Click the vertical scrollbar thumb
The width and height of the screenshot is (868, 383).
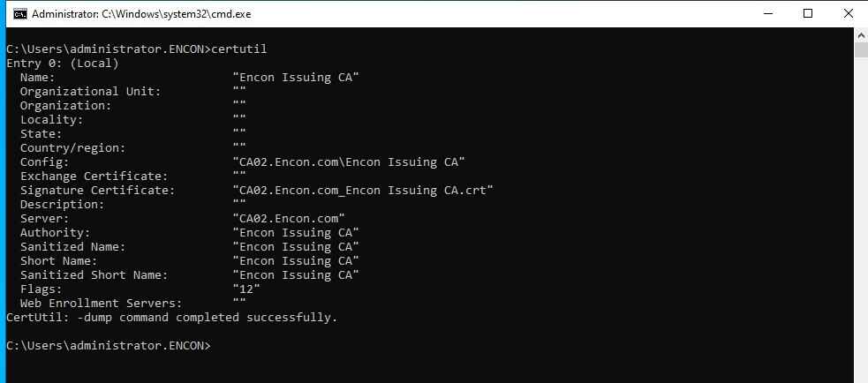pos(861,49)
